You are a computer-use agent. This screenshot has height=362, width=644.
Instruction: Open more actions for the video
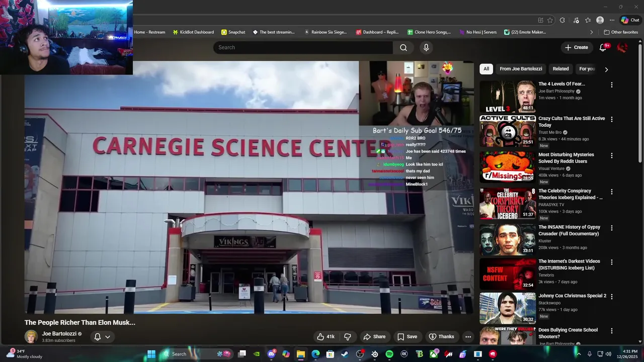pos(468,336)
